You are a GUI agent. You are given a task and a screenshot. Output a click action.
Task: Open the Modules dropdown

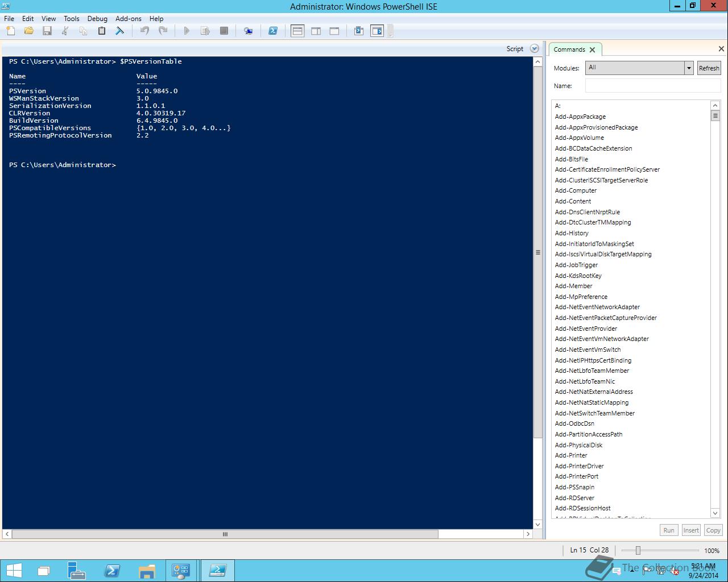pyautogui.click(x=689, y=68)
